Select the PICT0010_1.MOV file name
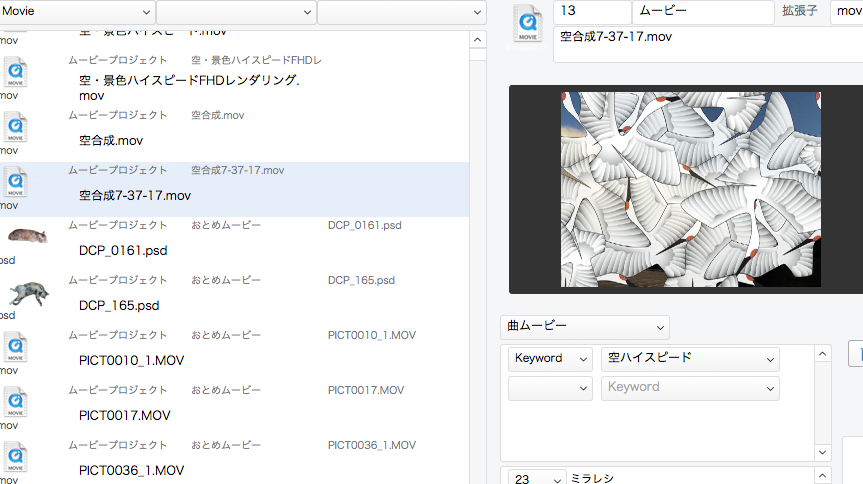This screenshot has width=863, height=484. [131, 361]
